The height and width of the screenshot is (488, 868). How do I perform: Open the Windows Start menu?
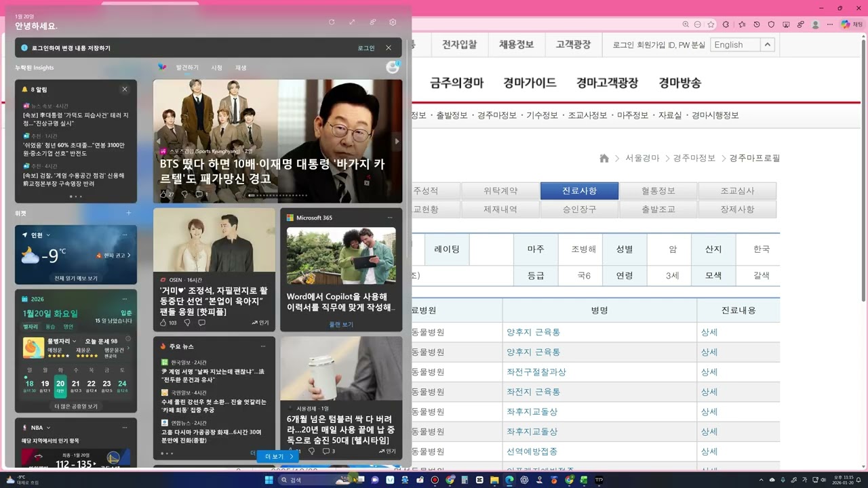[269, 480]
